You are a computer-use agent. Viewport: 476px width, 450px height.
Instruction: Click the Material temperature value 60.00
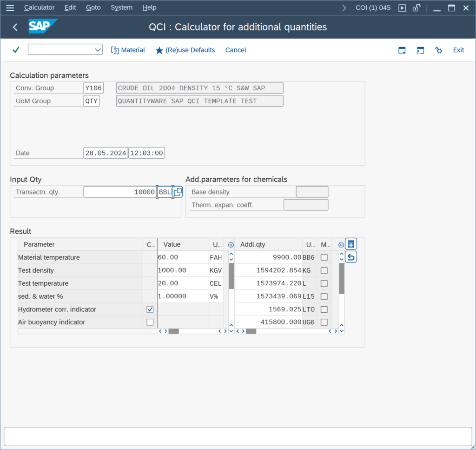[183, 257]
